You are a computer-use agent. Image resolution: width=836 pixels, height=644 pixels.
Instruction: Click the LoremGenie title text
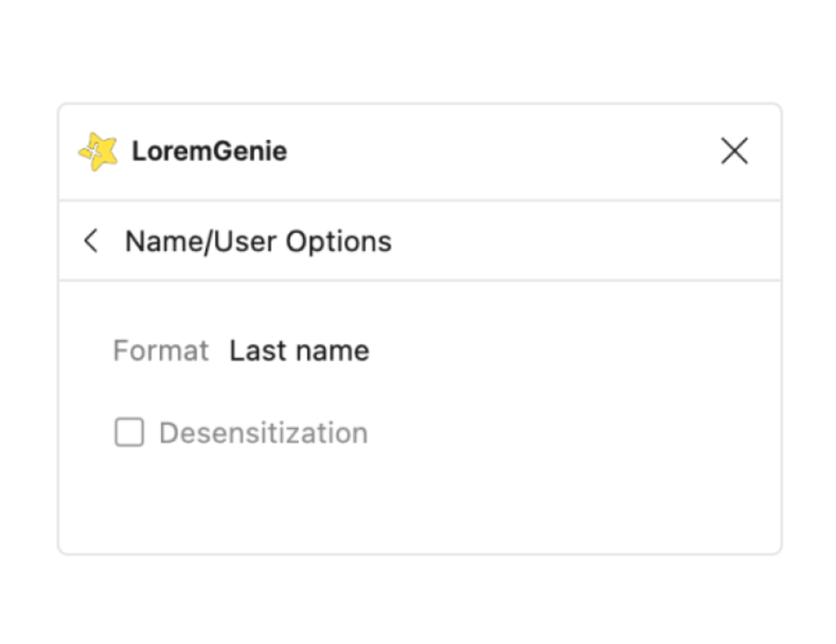209,152
